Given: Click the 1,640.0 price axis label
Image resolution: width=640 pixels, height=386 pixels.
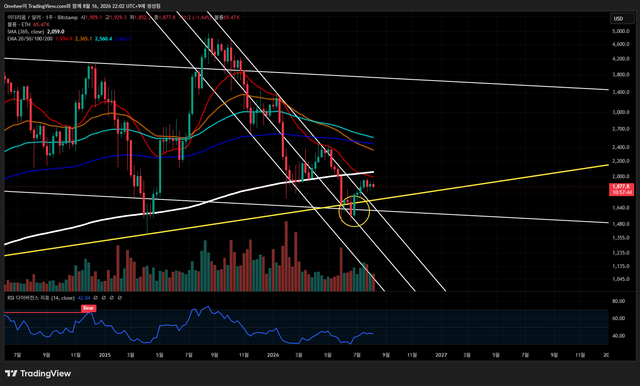Looking at the screenshot, I should pos(621,208).
